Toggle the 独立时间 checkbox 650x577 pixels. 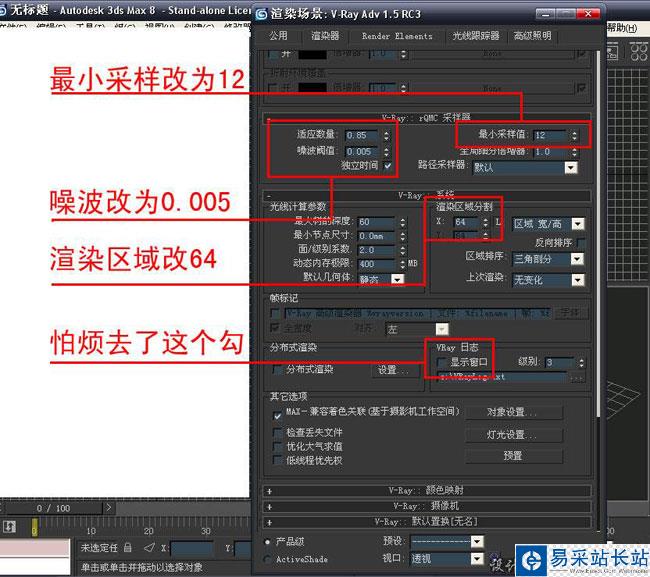[388, 165]
